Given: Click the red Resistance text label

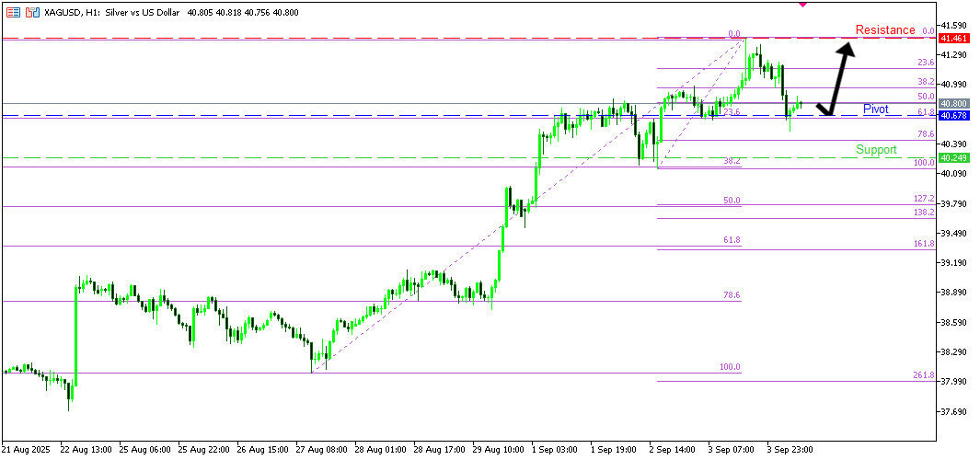Looking at the screenshot, I should point(884,30).
